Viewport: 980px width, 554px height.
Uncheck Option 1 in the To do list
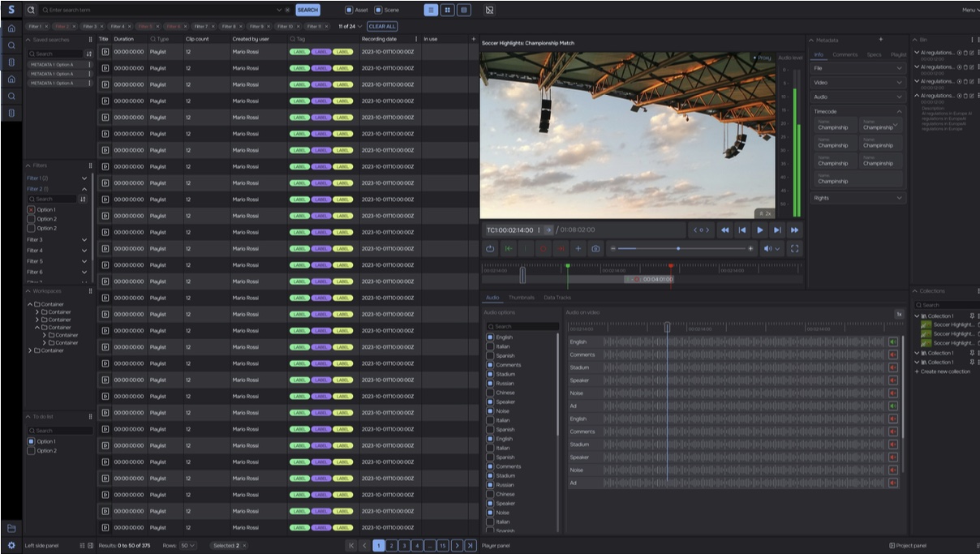32,441
